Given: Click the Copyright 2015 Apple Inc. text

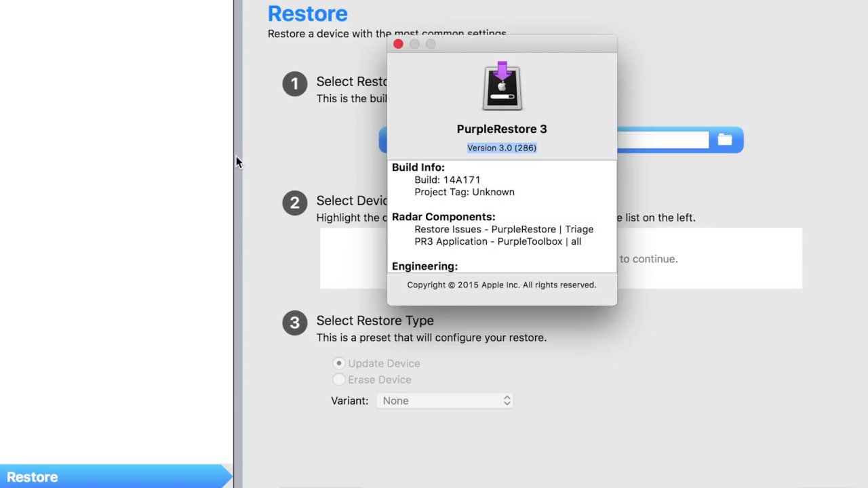Looking at the screenshot, I should click(x=502, y=285).
